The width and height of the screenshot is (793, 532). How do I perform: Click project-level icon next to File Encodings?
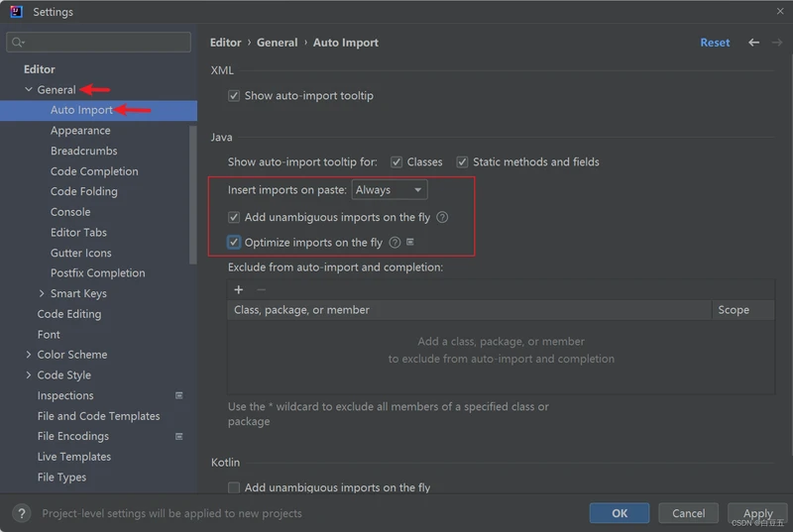point(179,436)
